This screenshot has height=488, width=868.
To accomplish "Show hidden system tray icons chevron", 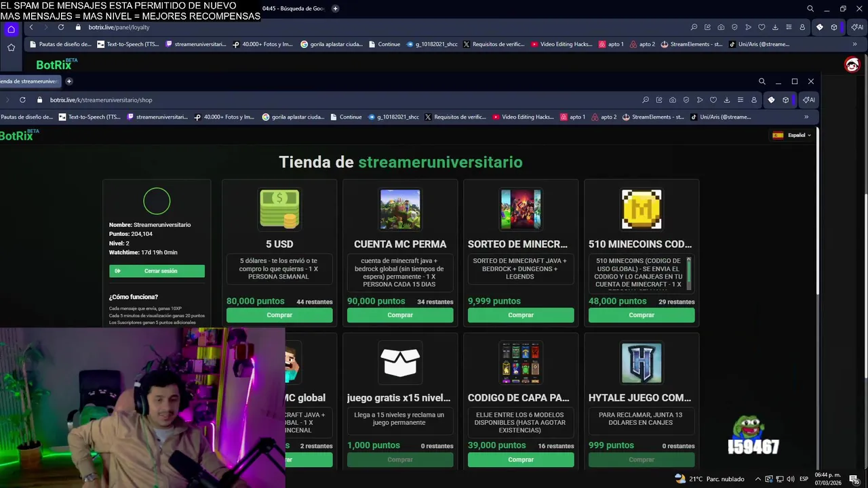I will pyautogui.click(x=758, y=479).
